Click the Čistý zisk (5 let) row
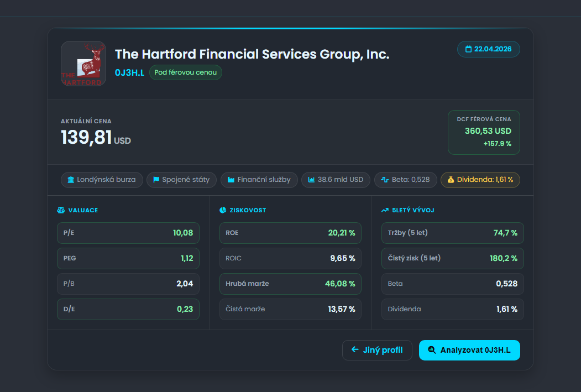Screen dimensions: 581x392 pyautogui.click(x=453, y=258)
